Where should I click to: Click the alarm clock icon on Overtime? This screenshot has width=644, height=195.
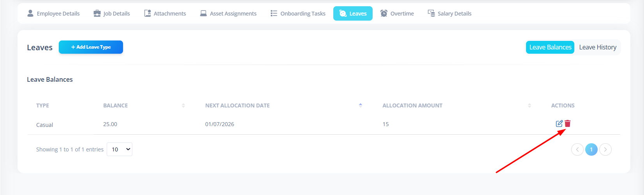tap(384, 13)
